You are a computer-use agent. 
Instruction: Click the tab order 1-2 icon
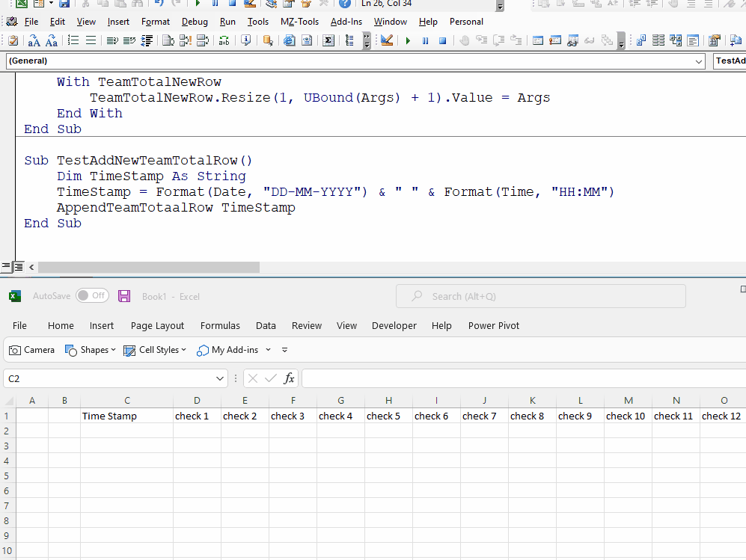click(x=640, y=41)
